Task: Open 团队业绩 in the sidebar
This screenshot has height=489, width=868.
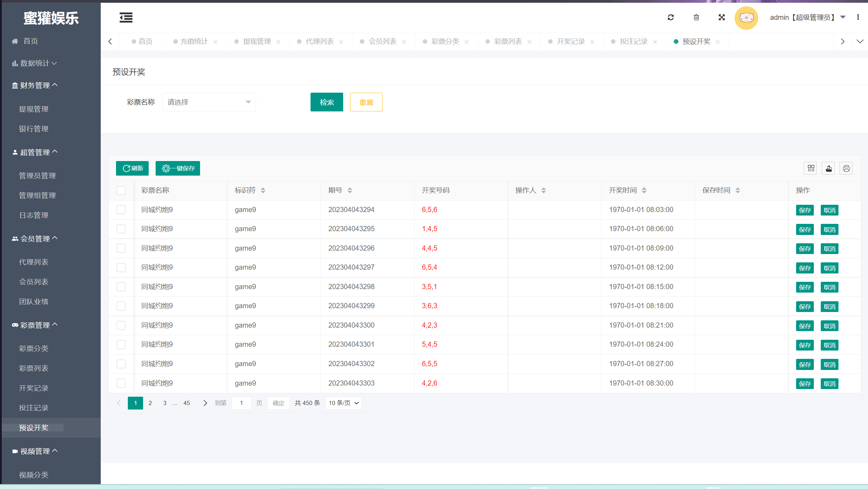Action: coord(34,302)
